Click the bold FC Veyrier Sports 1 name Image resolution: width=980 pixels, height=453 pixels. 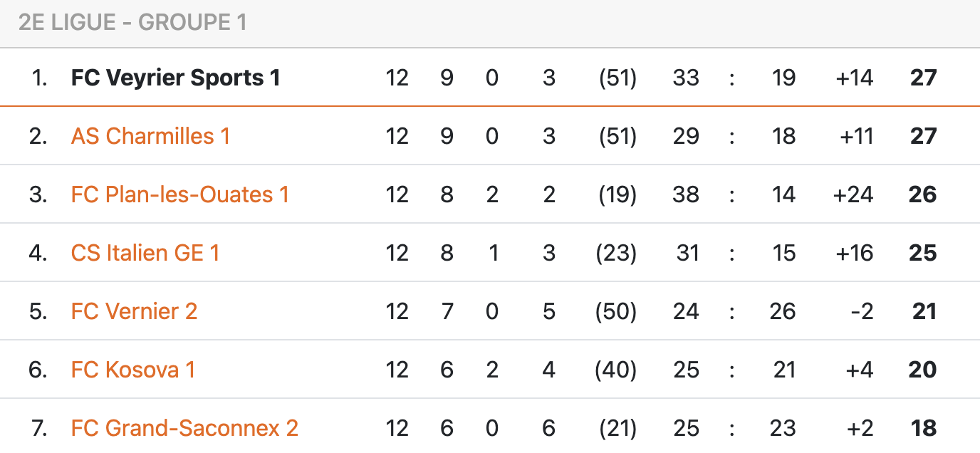(175, 78)
